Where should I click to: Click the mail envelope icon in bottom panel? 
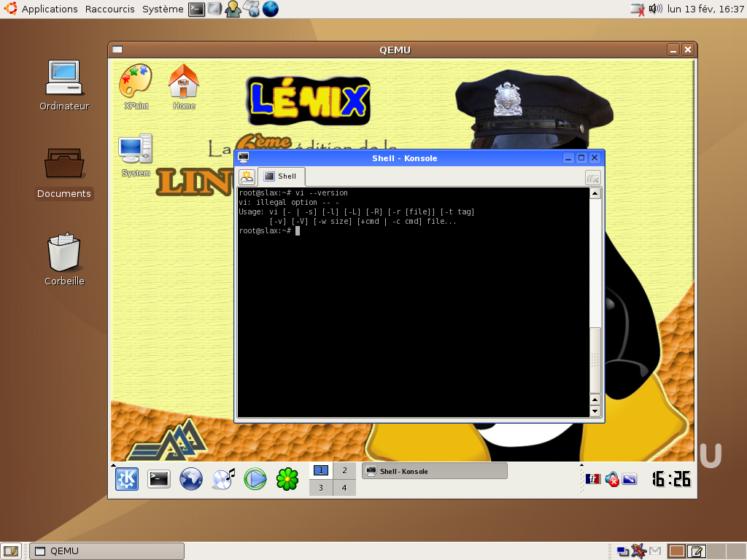coord(656,551)
